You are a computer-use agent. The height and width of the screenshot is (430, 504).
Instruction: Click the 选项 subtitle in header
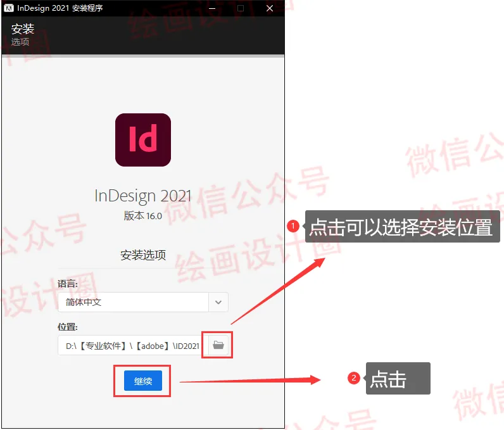pyautogui.click(x=20, y=42)
